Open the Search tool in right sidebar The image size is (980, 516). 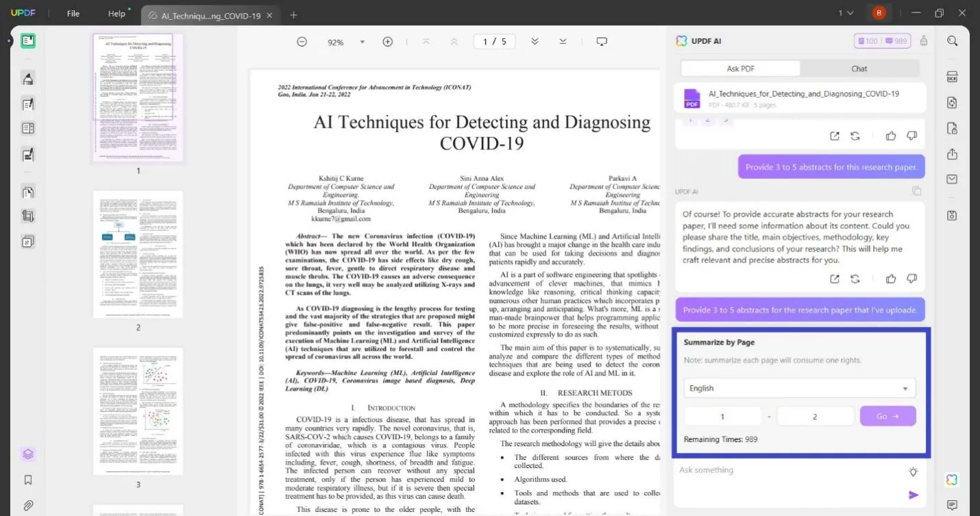[x=952, y=41]
